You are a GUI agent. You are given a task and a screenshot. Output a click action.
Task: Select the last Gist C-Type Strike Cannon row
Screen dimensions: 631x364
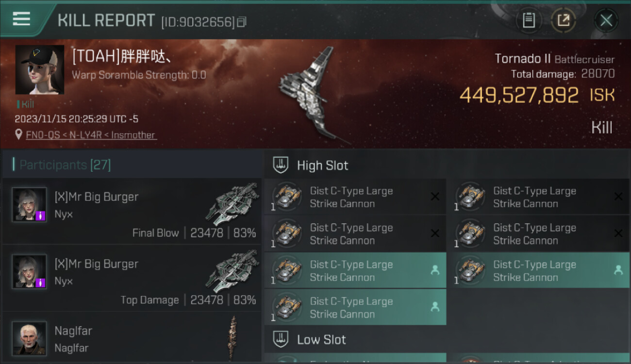coord(355,307)
